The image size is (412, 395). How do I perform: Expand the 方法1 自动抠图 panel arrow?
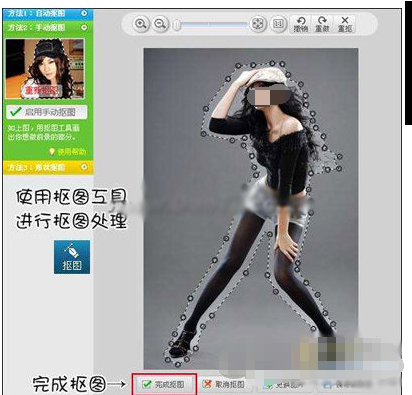pos(84,13)
